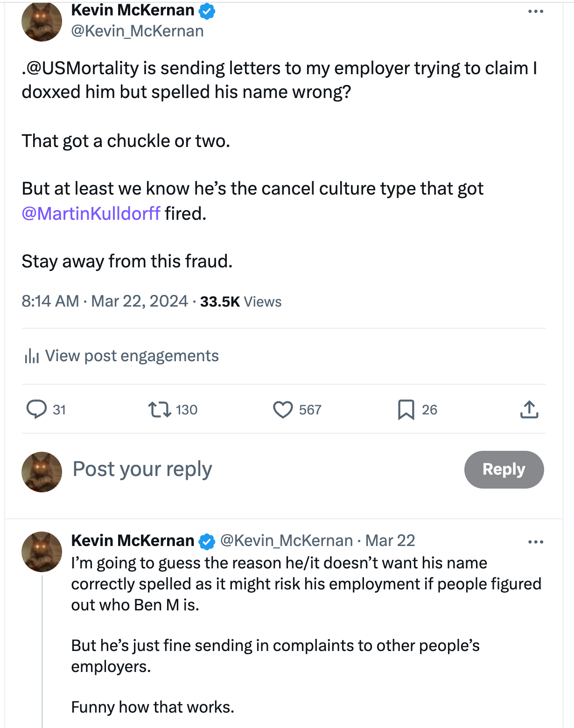Like the post with the heart icon
The height and width of the screenshot is (728, 574).
283,410
